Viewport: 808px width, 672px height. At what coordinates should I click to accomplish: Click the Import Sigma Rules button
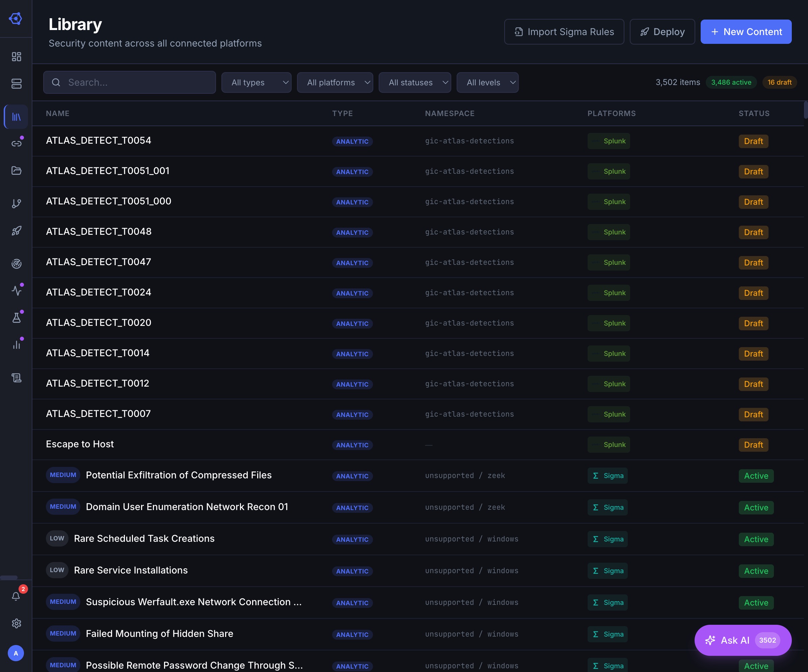click(x=564, y=31)
